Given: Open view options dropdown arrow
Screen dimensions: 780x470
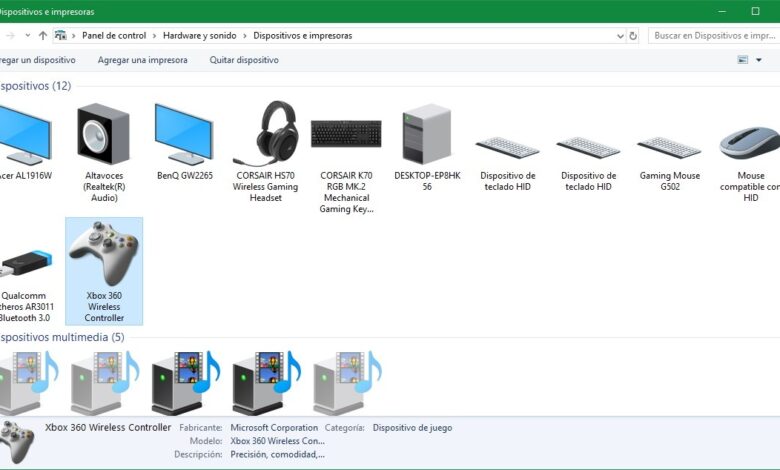Looking at the screenshot, I should pos(759,60).
